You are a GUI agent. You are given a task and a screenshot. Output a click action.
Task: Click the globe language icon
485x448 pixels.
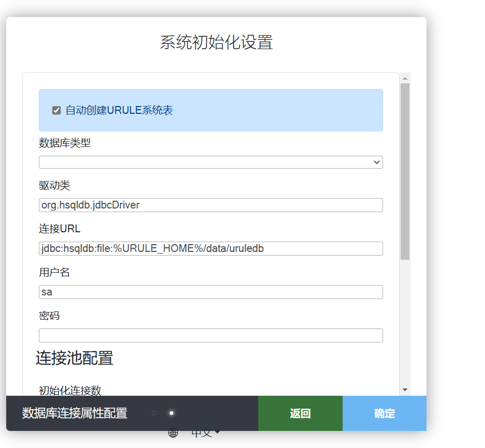[172, 432]
